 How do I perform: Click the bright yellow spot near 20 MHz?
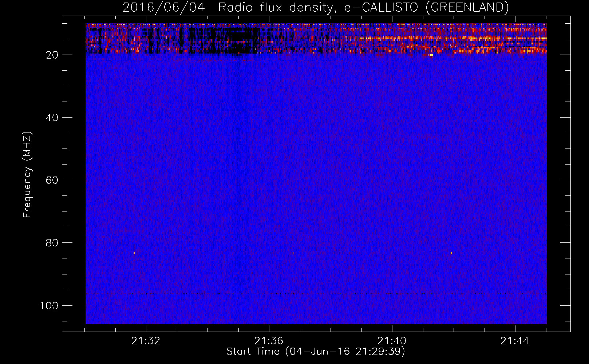pos(431,55)
